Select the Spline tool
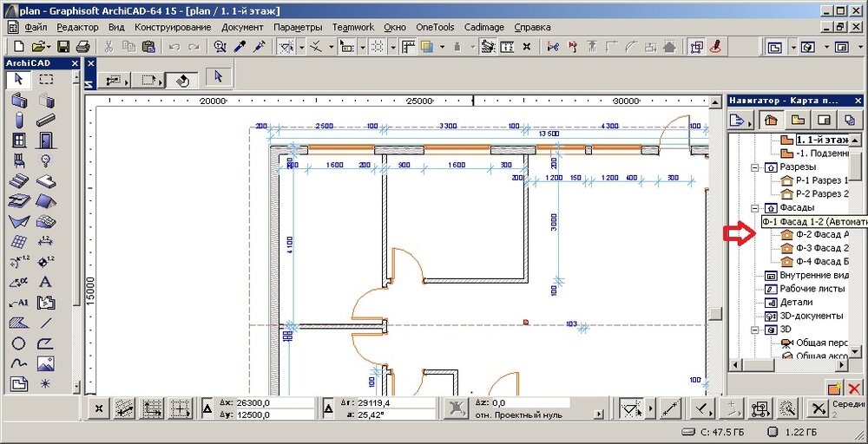The width and height of the screenshot is (868, 444). 19,363
